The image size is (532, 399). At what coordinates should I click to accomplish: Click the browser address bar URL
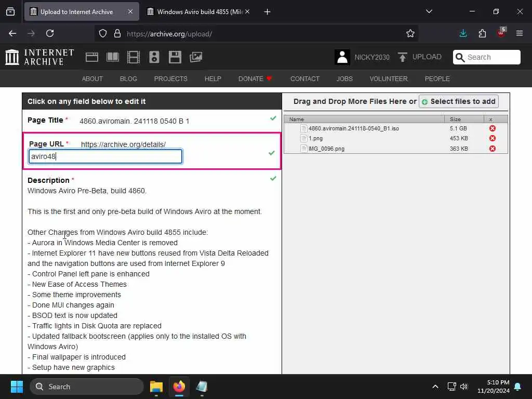pos(169,34)
